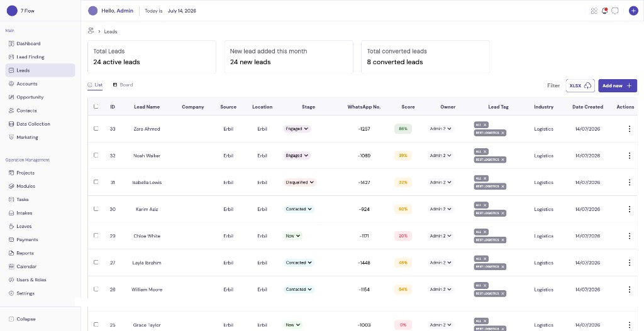
Task: Open New stage dropdown for Chloe White
Action: click(293, 236)
